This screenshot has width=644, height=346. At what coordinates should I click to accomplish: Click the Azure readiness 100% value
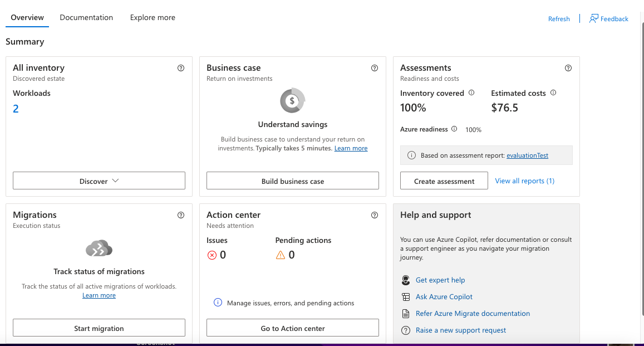tap(473, 130)
